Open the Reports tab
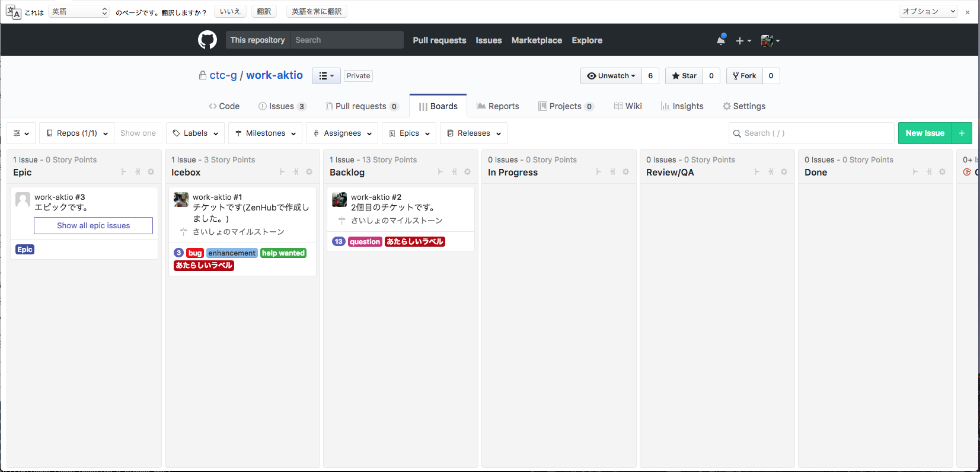980x472 pixels. click(x=498, y=106)
